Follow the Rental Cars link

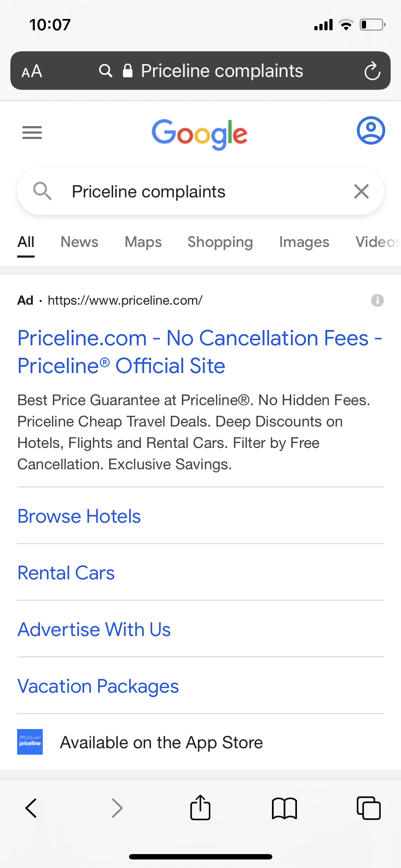coord(66,573)
